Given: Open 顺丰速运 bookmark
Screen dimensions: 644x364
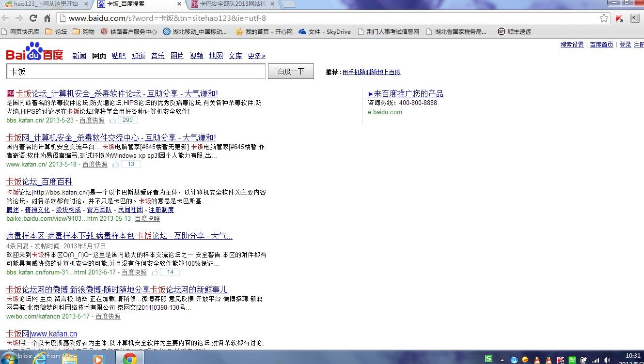Looking at the screenshot, I should pyautogui.click(x=515, y=31).
